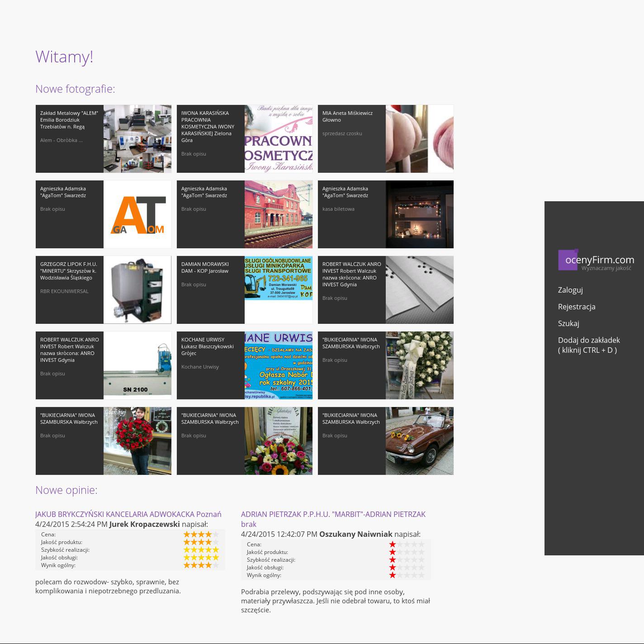This screenshot has width=644, height=644.
Task: Open the AgaTom orange logo image
Action: [137, 214]
